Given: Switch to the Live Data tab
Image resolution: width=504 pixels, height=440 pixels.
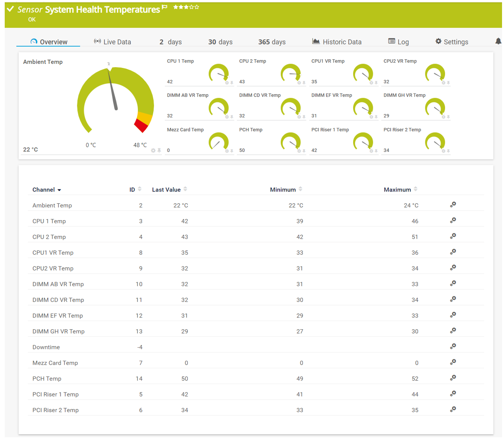Looking at the screenshot, I should pyautogui.click(x=112, y=42).
